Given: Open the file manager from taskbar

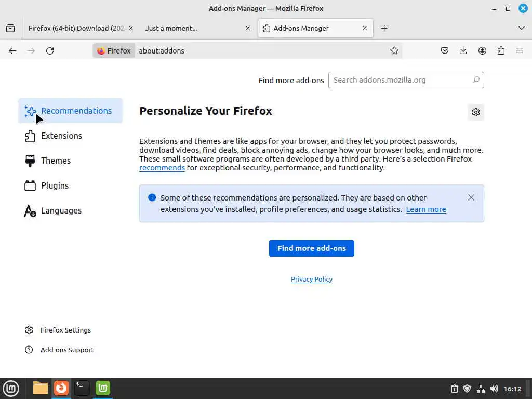Looking at the screenshot, I should tap(41, 388).
